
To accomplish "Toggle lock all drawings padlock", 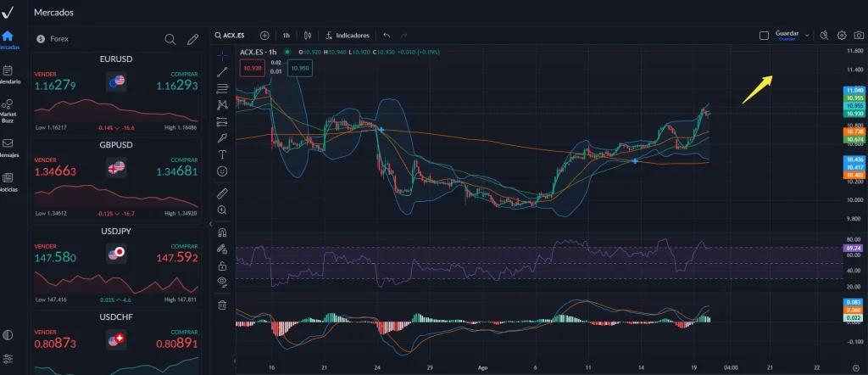I will coord(222,266).
